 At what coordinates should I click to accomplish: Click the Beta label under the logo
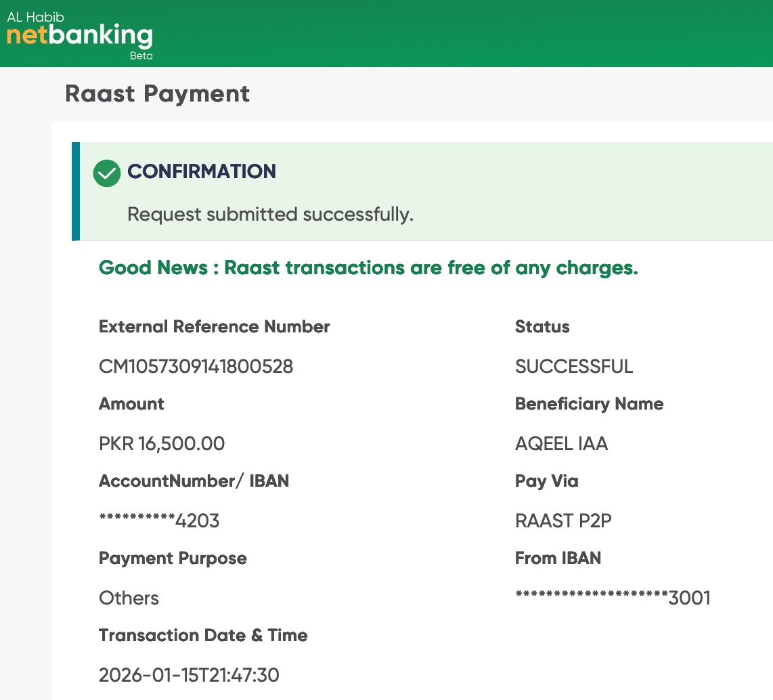[141, 56]
